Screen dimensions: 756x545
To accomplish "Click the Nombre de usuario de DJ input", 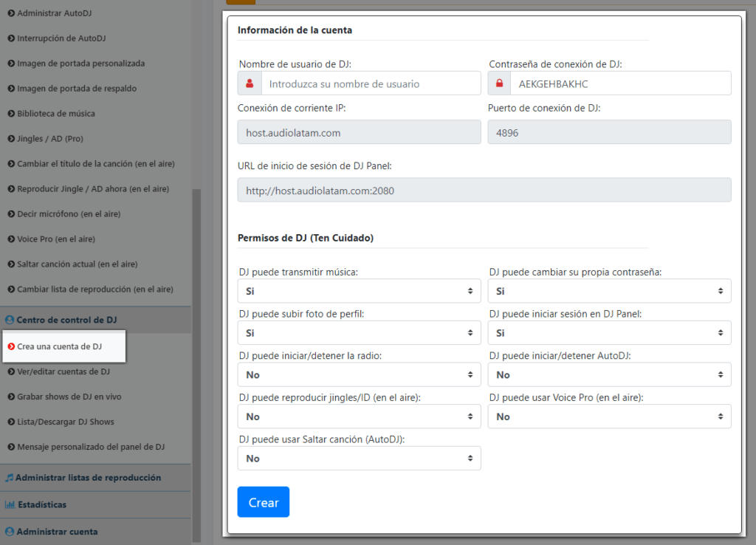I will coord(371,83).
